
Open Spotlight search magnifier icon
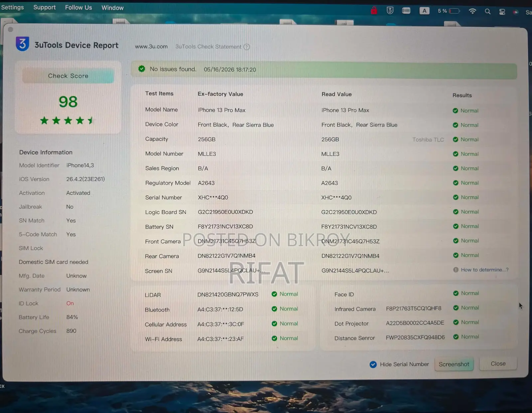(487, 12)
